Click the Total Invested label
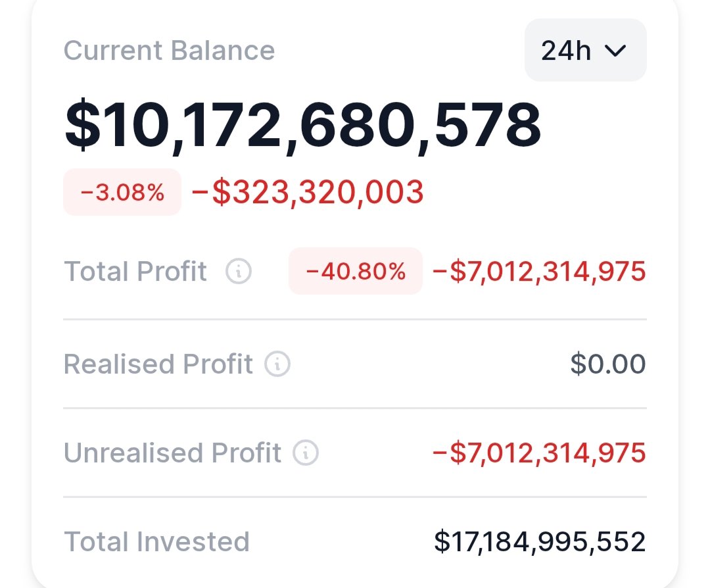This screenshot has width=710, height=588. point(156,541)
